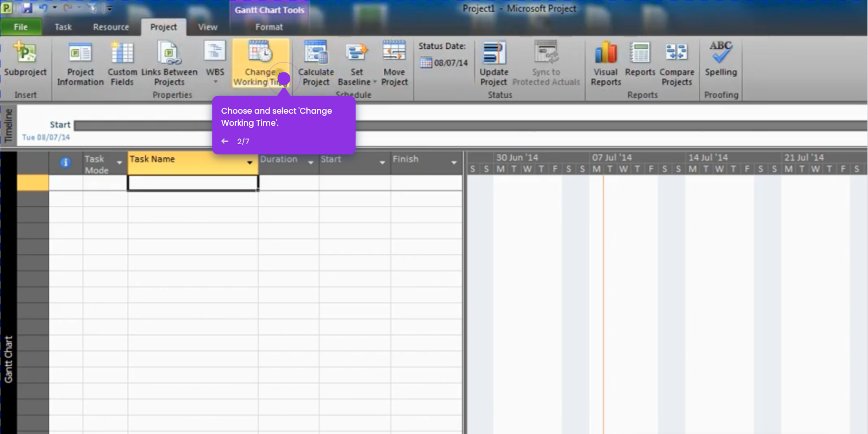Click Sync to Protected Actuals

tap(546, 63)
